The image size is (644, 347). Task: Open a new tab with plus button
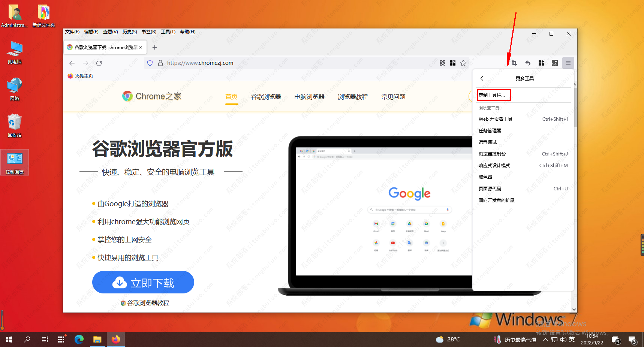[154, 47]
